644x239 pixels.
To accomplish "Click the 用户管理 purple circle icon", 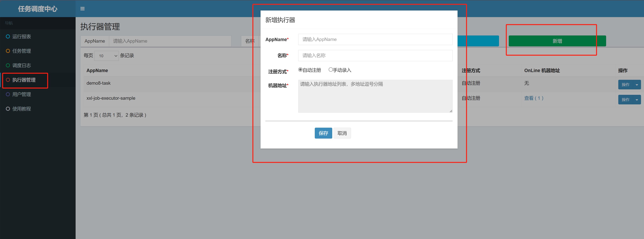I will [x=8, y=94].
